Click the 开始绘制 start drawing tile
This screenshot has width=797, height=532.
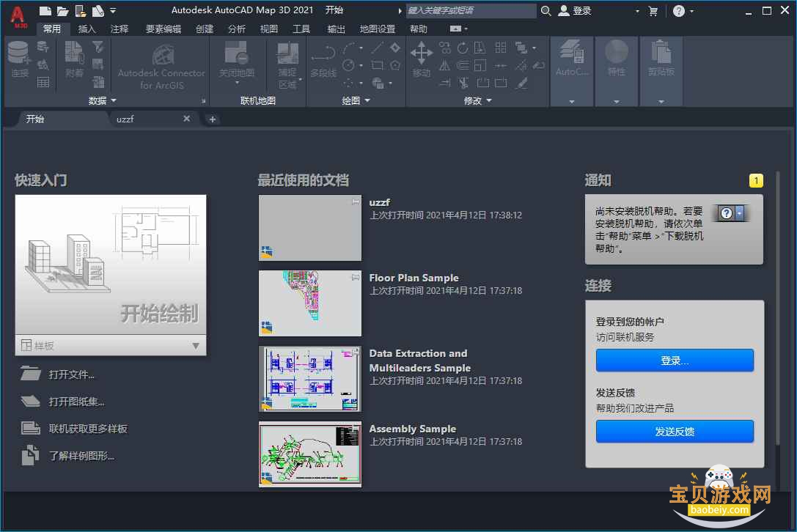coord(111,265)
